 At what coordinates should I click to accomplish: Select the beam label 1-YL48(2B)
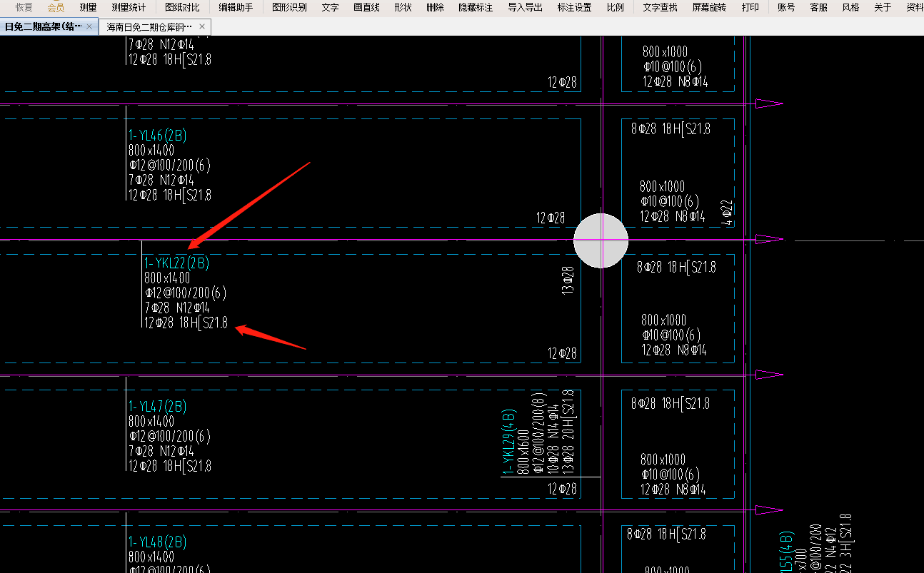tap(157, 542)
